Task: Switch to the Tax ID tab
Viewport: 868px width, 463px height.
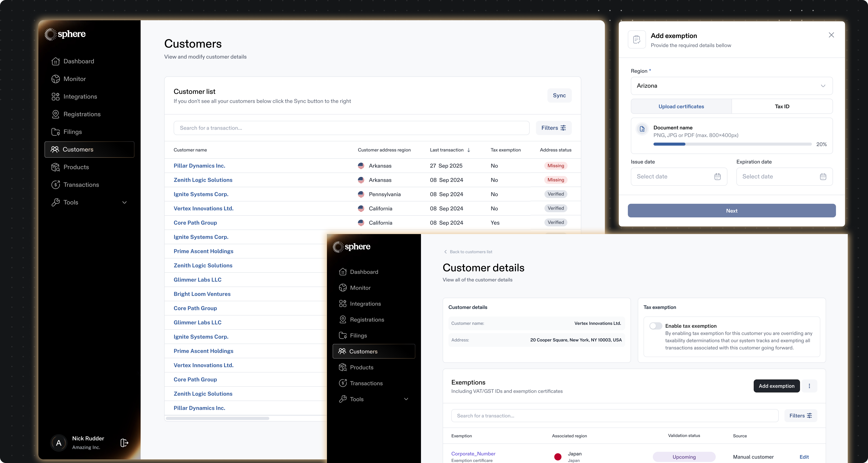Action: point(782,107)
